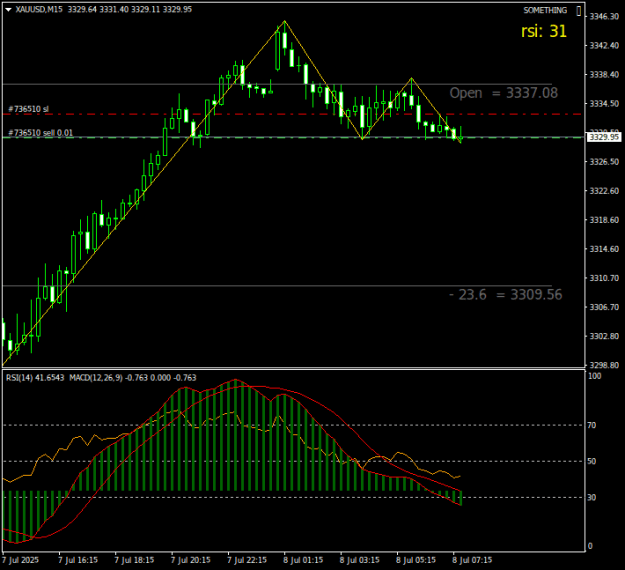Click the 7 Jul 16:15 time label
The image size is (625, 570).
tap(78, 560)
